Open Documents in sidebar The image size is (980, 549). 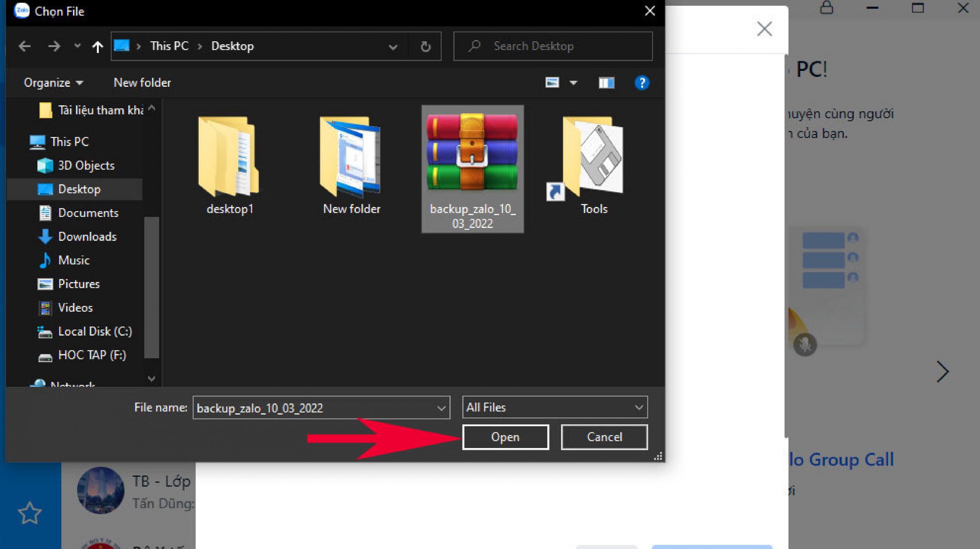(x=78, y=213)
